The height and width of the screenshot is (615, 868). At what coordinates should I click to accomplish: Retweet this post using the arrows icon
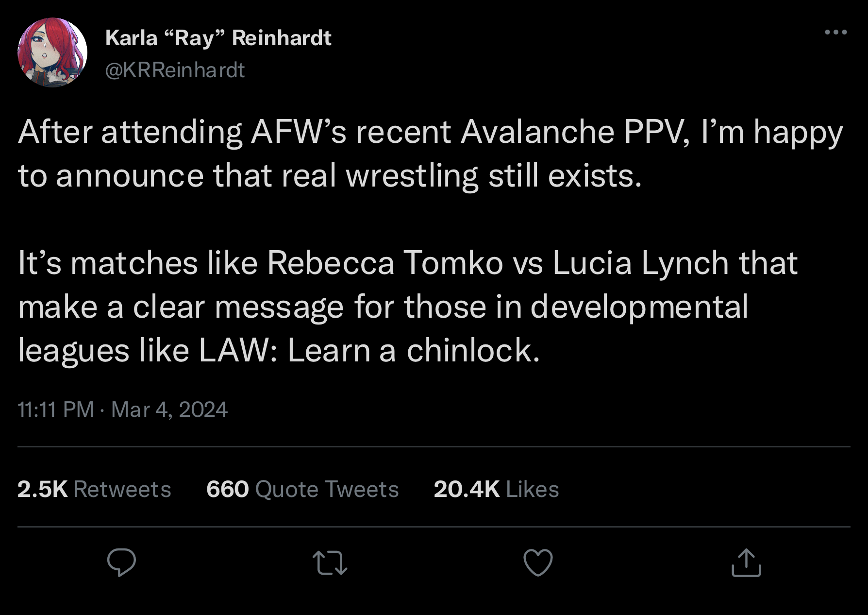click(x=330, y=563)
